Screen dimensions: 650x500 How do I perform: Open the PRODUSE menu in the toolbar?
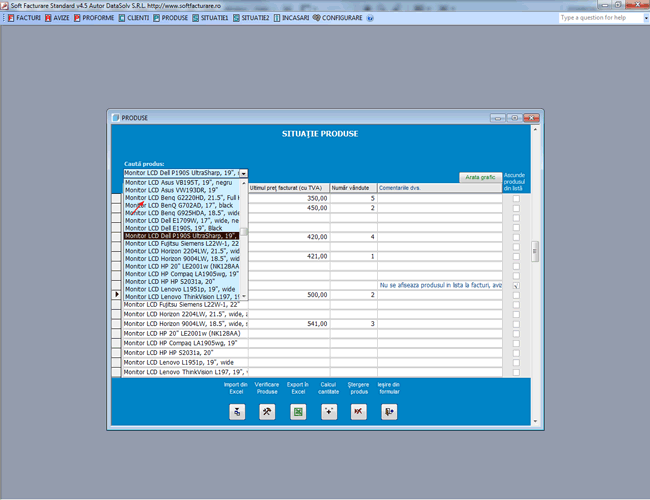(170, 18)
